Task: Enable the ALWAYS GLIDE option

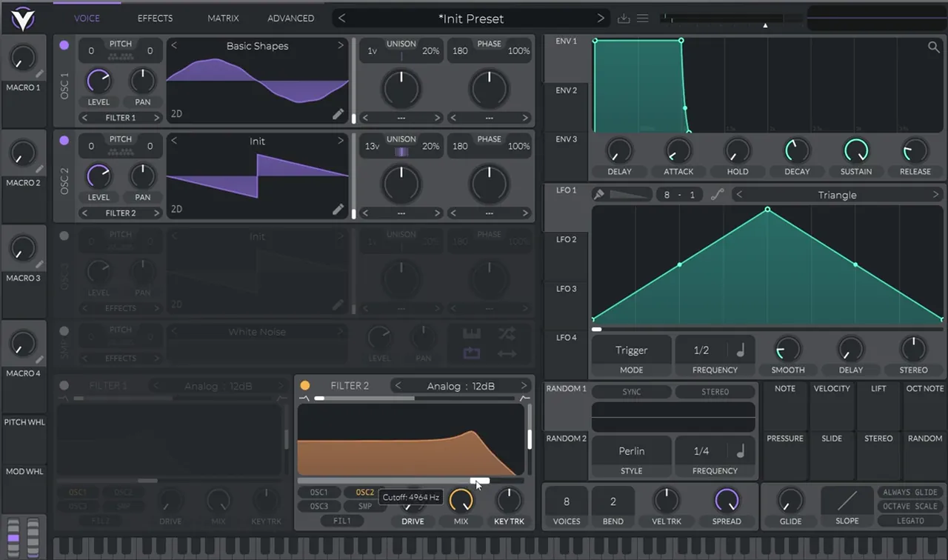Action: tap(910, 493)
